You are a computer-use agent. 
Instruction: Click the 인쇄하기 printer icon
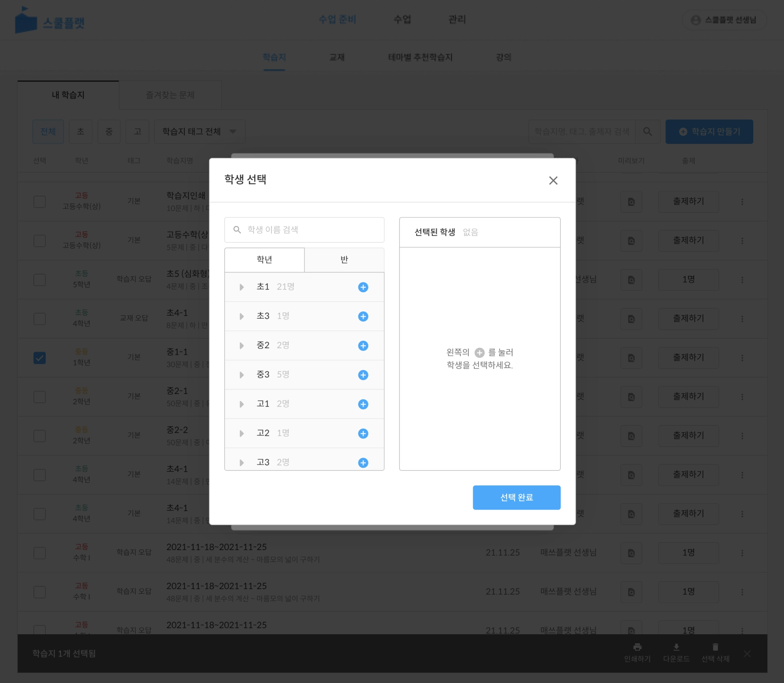637,647
